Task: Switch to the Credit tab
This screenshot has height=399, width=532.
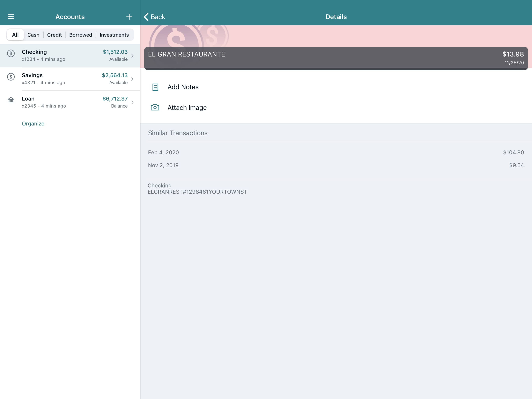Action: (x=54, y=35)
